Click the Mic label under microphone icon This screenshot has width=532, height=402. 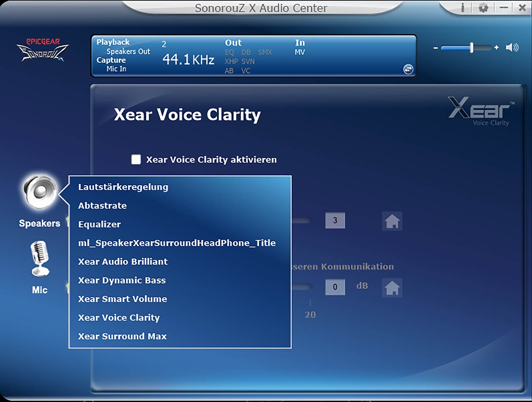(39, 290)
